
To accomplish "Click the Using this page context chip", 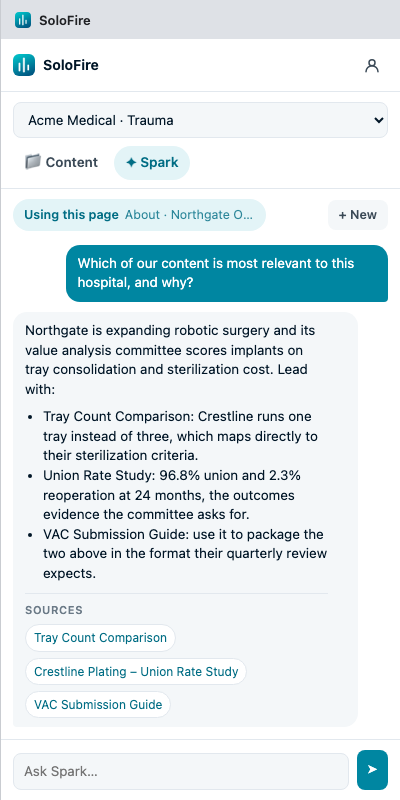I will click(x=139, y=215).
